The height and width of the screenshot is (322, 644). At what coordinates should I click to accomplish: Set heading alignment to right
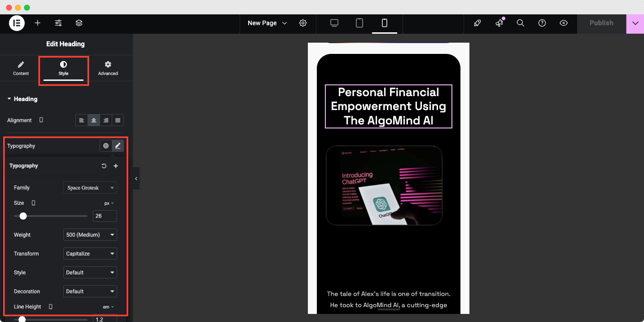click(x=105, y=120)
